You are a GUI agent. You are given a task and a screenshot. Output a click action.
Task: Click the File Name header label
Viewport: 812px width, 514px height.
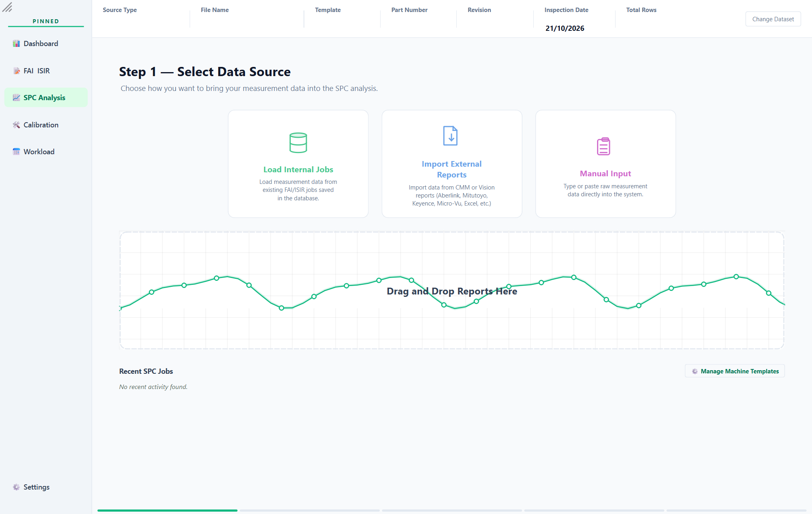[x=215, y=10]
